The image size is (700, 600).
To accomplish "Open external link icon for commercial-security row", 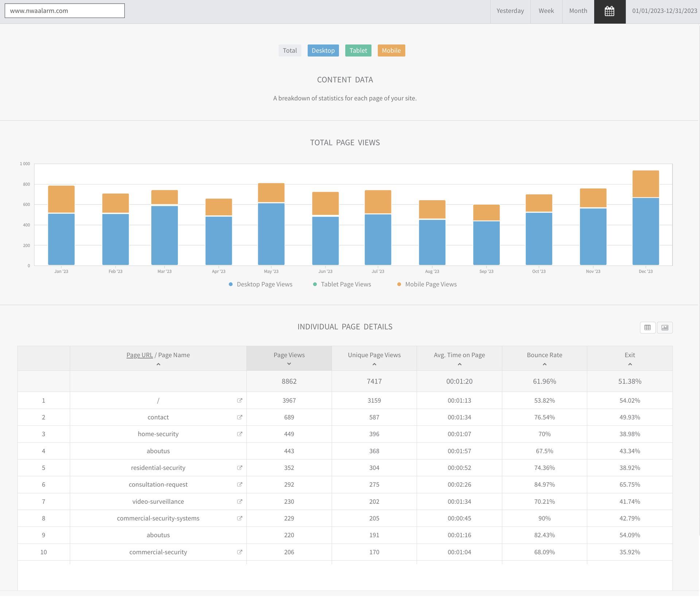I will 240,552.
